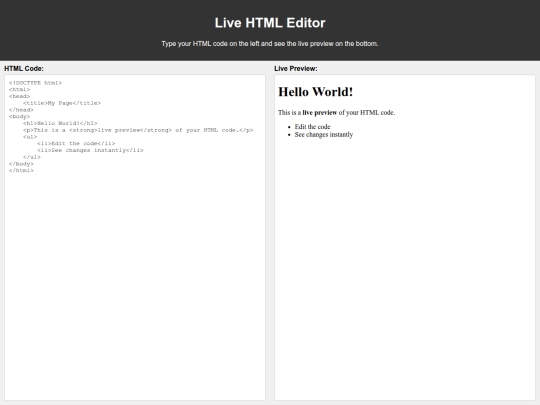Place cursor on the closing '</body>' code line
540x405 pixels.
click(x=21, y=164)
